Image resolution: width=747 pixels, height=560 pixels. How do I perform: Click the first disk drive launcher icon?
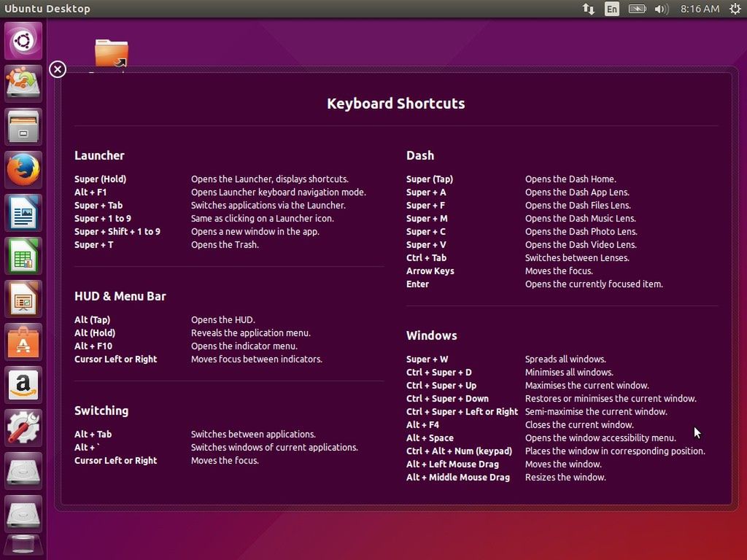coord(23,471)
